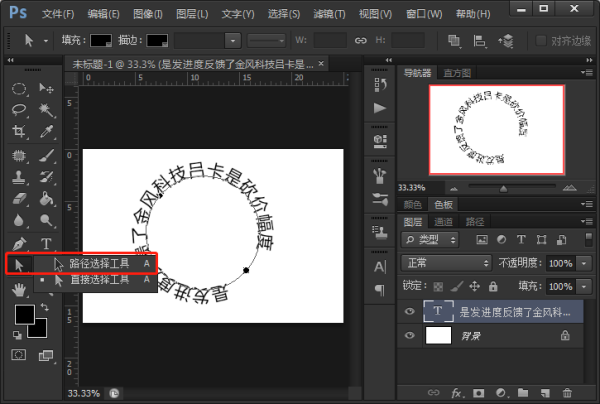Delete the selected layer
This screenshot has width=600, height=404.
[567, 393]
